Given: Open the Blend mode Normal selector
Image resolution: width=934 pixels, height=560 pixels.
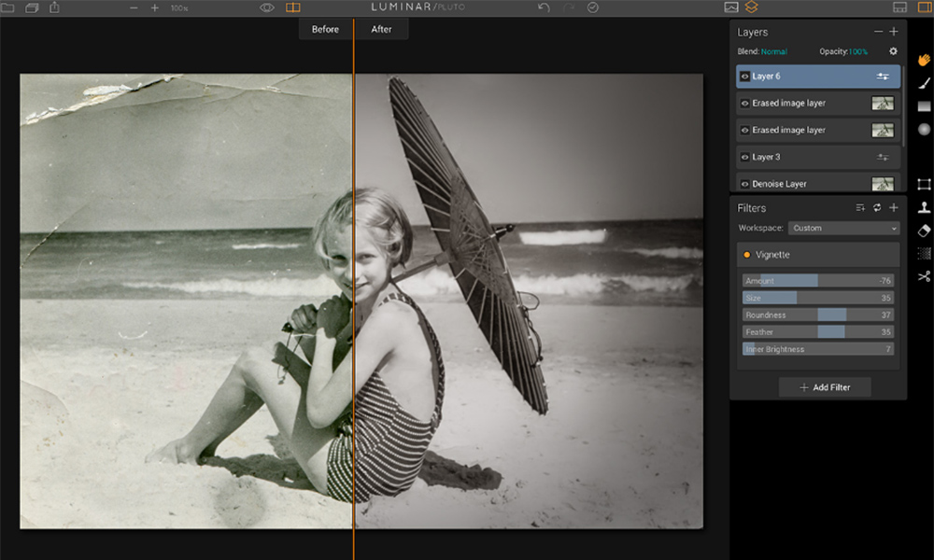Looking at the screenshot, I should [x=773, y=51].
